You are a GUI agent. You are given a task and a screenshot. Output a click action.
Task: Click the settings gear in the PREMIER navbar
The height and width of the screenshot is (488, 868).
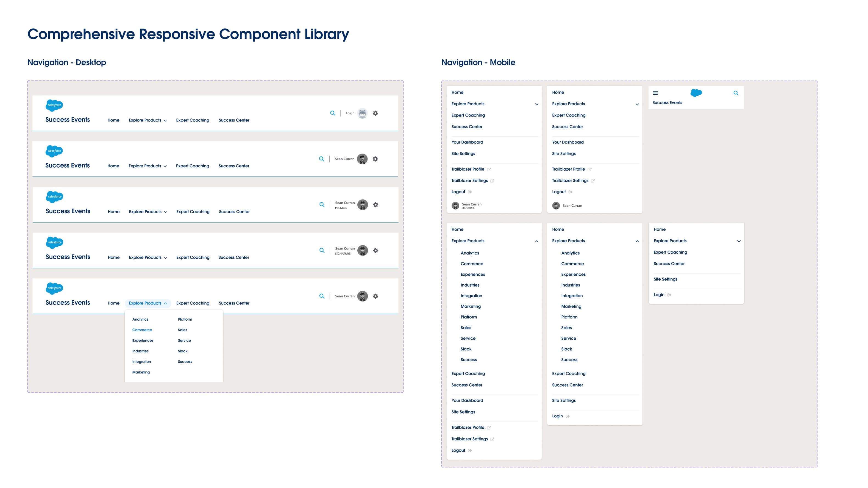[x=376, y=205]
